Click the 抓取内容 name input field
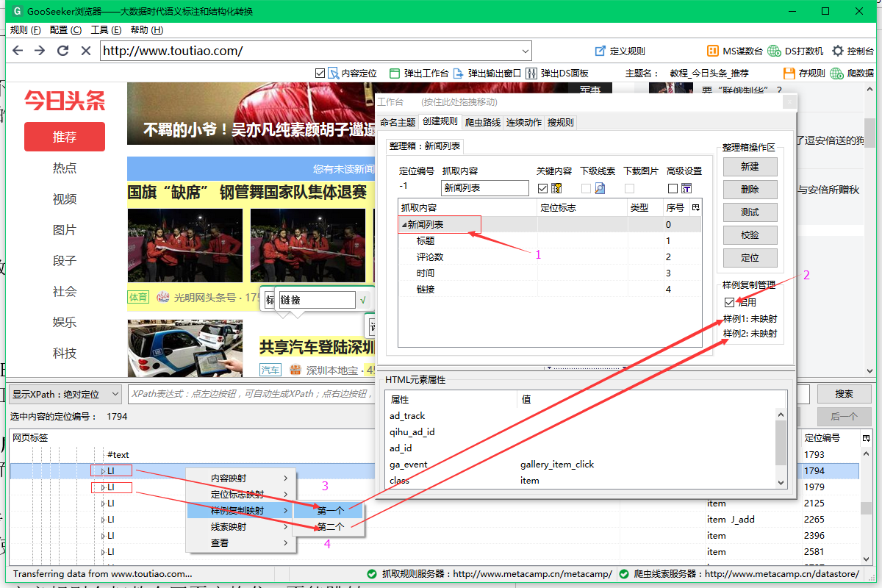The height and width of the screenshot is (588, 882). click(x=485, y=188)
